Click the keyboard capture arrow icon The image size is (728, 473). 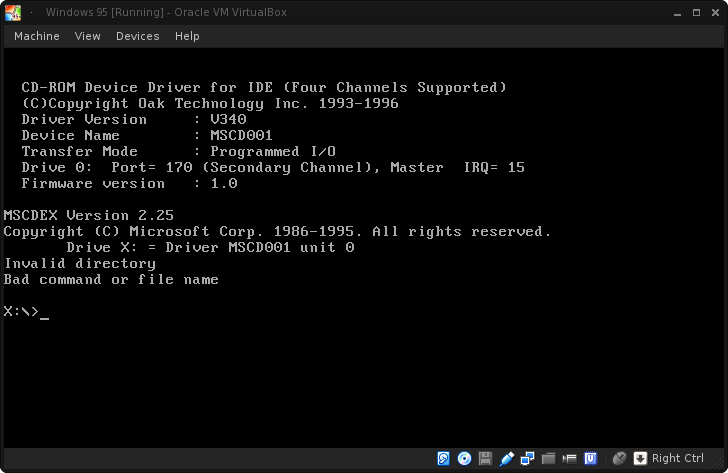(640, 459)
